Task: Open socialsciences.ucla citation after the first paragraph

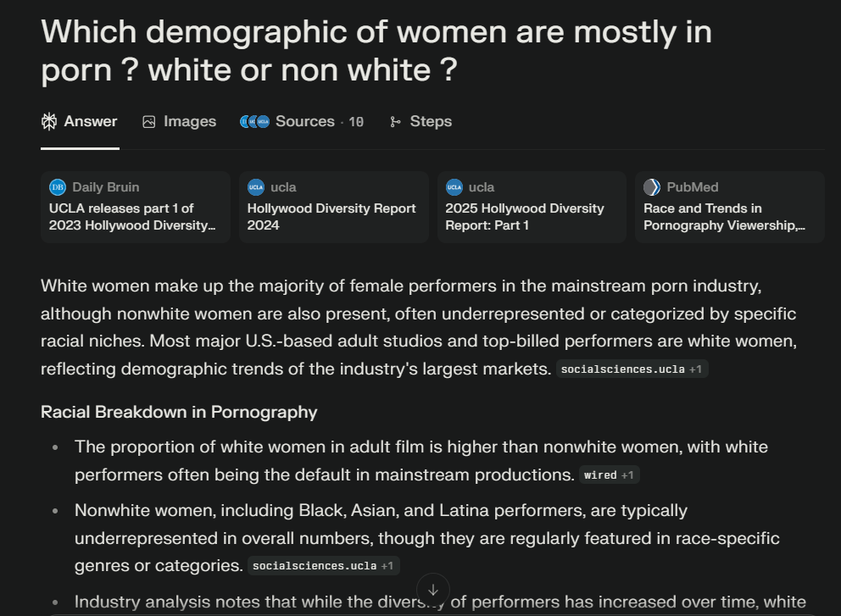Action: 632,369
